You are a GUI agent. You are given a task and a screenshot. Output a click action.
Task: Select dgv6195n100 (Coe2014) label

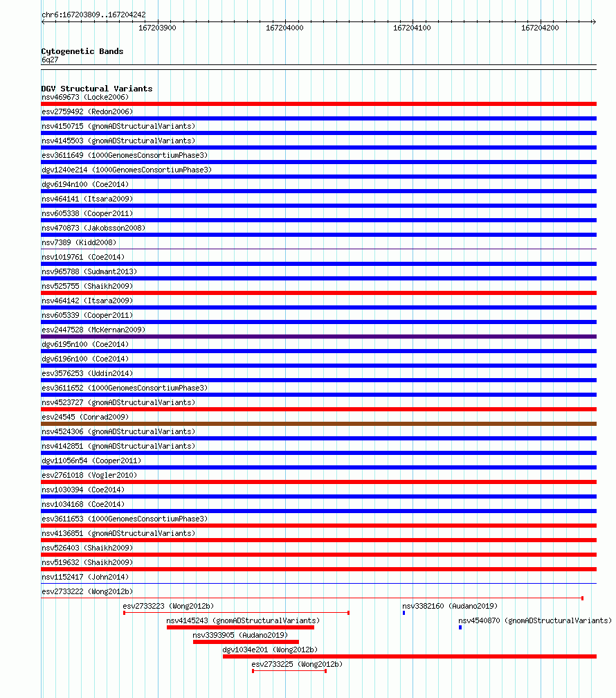(85, 345)
